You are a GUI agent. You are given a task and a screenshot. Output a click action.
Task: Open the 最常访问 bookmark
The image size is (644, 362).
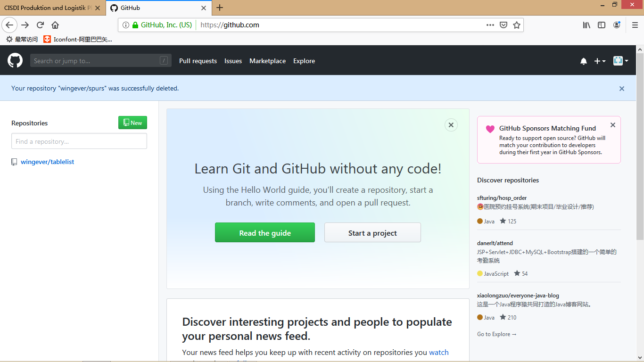pos(22,39)
